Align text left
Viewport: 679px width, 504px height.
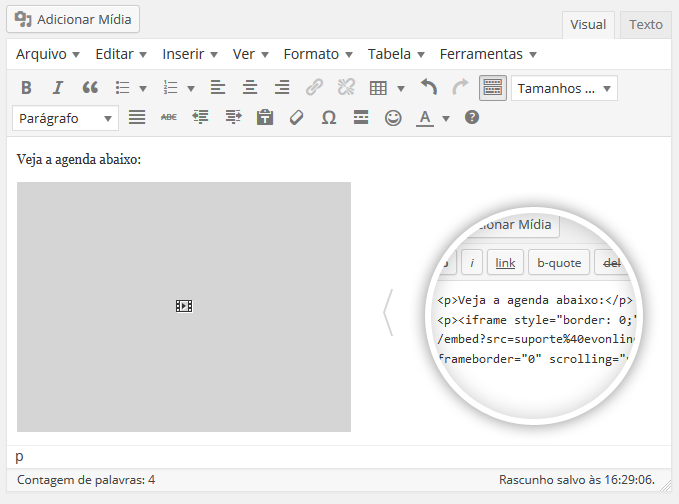218,88
